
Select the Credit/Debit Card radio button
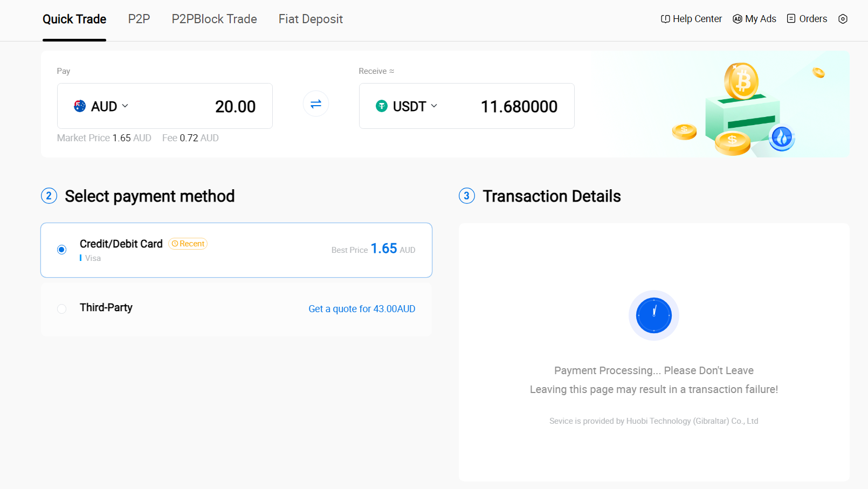pos(62,250)
